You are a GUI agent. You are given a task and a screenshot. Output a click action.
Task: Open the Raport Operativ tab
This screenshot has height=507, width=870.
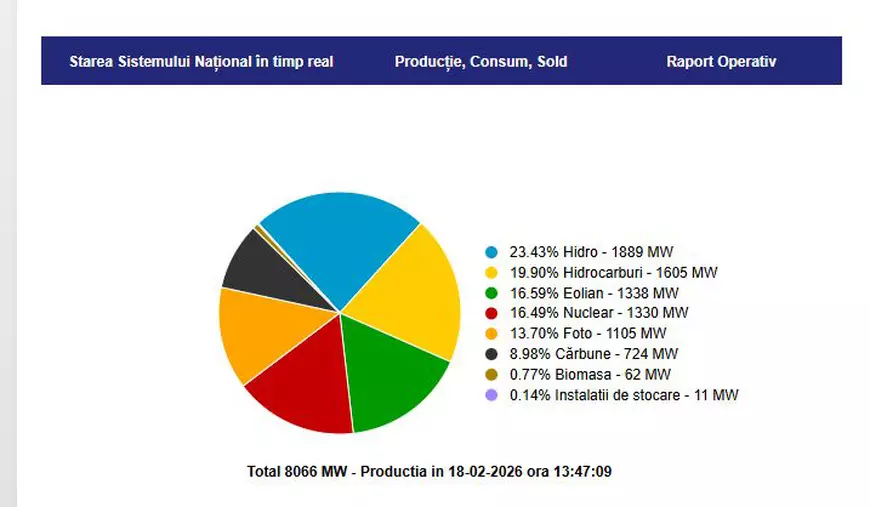[x=720, y=61]
